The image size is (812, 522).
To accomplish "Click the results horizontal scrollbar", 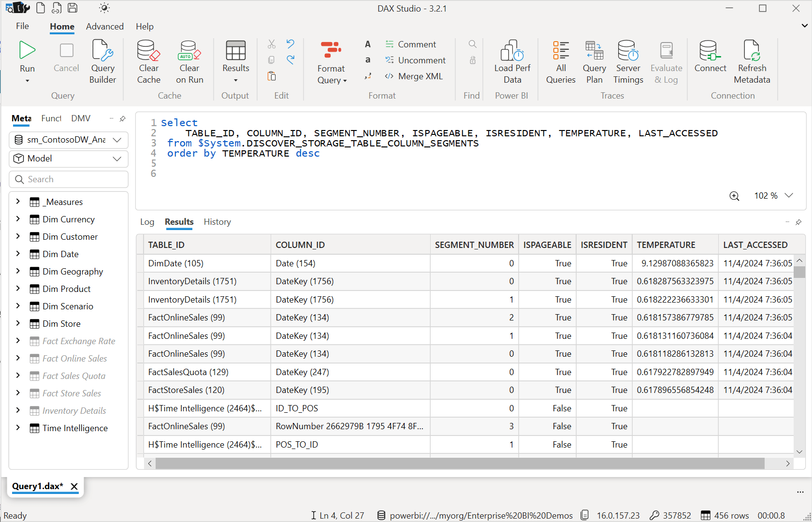I will 460,464.
